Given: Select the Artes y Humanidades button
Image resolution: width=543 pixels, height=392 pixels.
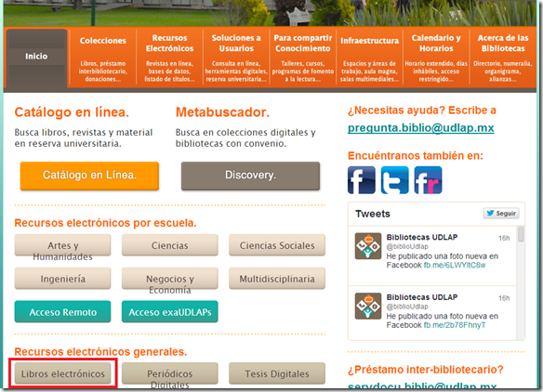Looking at the screenshot, I should pyautogui.click(x=62, y=245).
